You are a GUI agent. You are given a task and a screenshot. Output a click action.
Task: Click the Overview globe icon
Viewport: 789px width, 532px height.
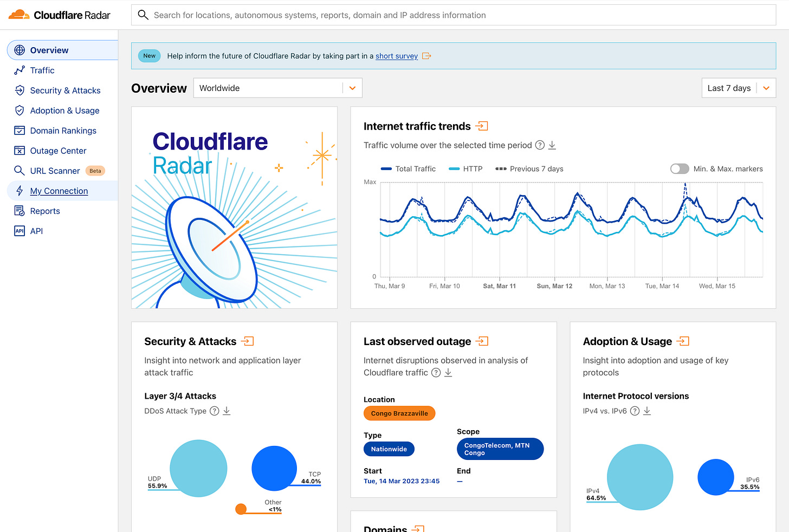[20, 50]
